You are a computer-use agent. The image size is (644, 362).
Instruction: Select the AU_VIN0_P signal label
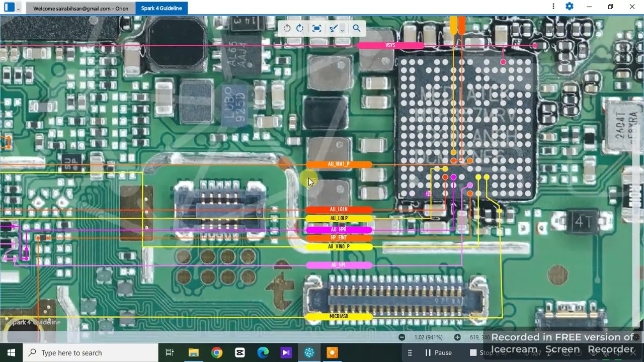click(x=339, y=247)
